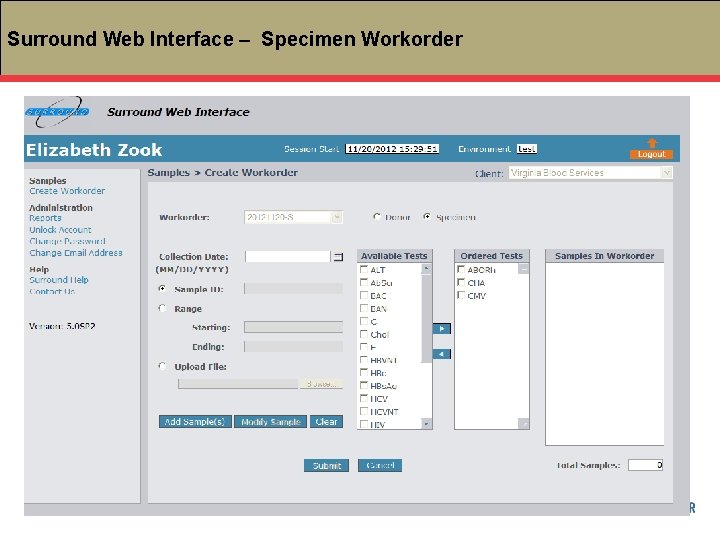Click the Add Sample(s) button
Screen dimensions: 720x540
point(195,422)
